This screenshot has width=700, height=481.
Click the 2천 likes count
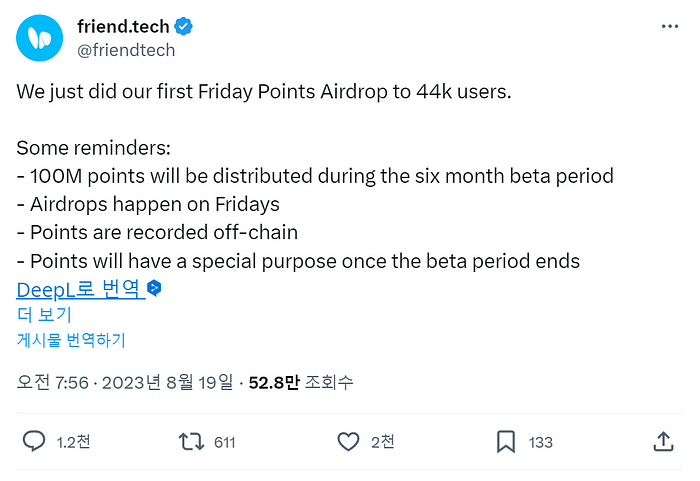(383, 442)
